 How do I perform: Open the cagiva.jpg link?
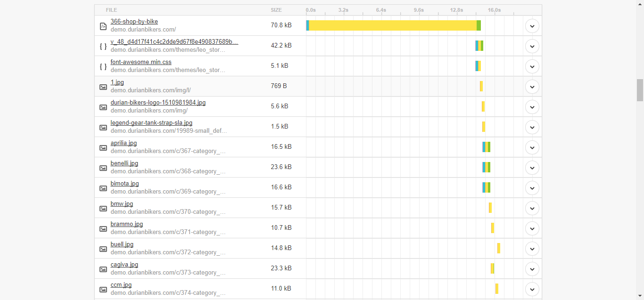[x=124, y=265]
